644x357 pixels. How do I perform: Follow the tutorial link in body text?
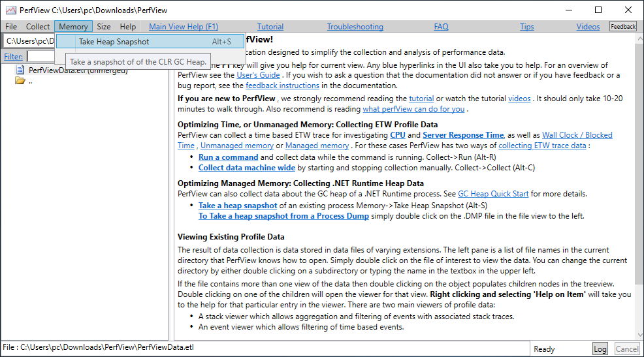[421, 99]
